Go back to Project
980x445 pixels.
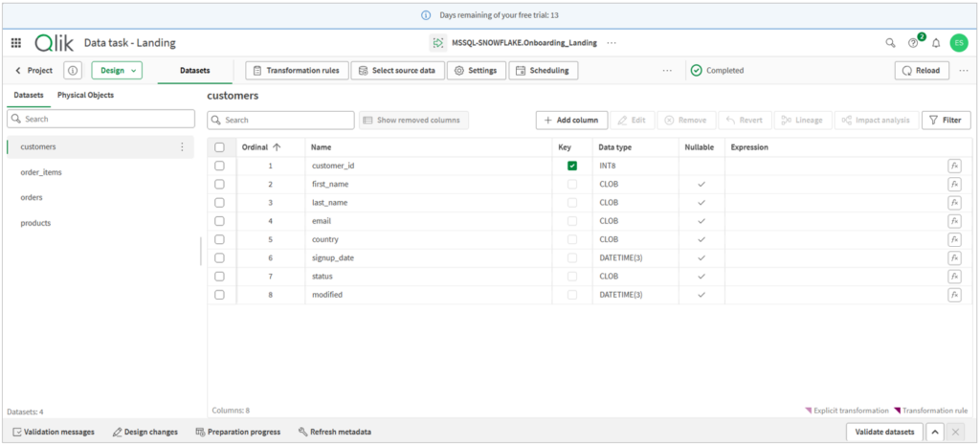coord(34,71)
